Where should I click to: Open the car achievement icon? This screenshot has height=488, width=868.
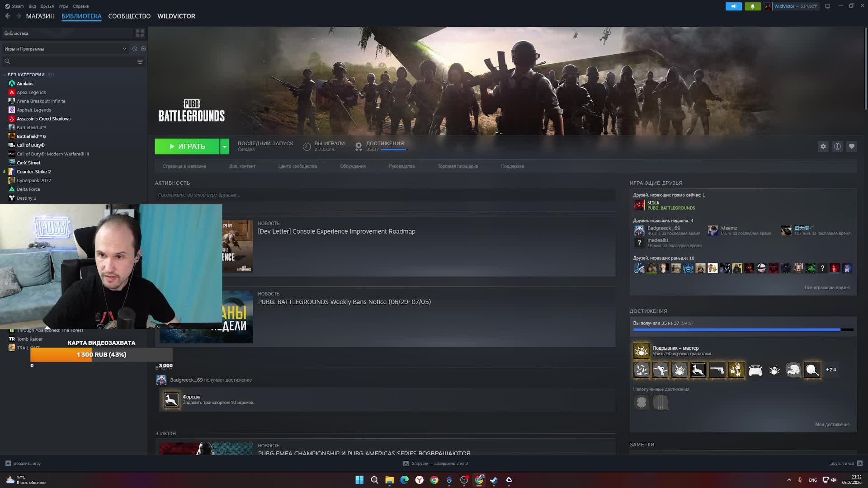click(755, 370)
